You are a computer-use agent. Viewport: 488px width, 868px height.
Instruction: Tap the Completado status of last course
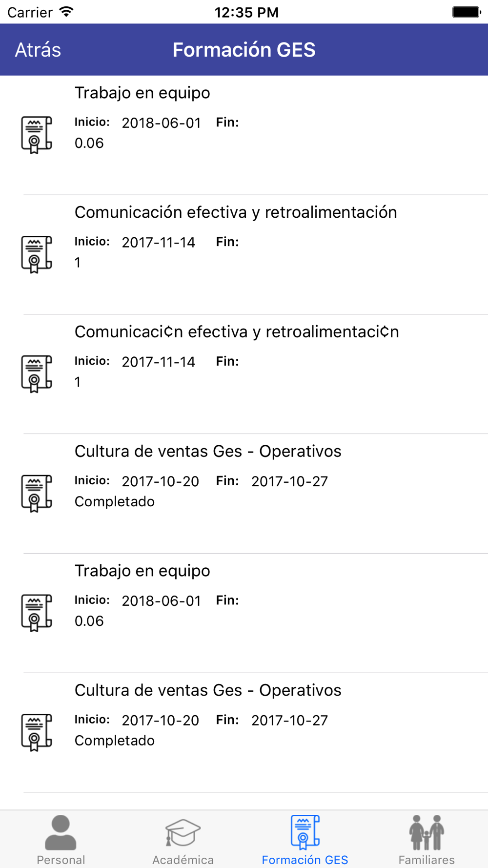pos(115,741)
